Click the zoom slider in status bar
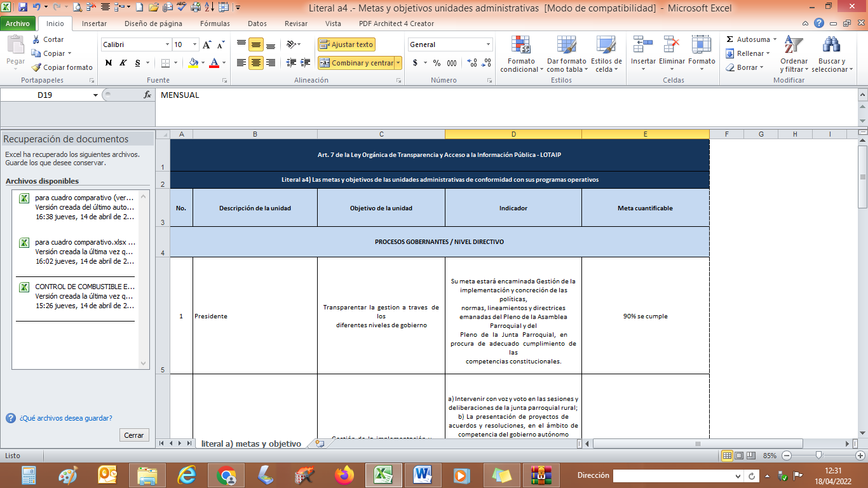Screen dimensions: 868x488 pyautogui.click(x=819, y=456)
